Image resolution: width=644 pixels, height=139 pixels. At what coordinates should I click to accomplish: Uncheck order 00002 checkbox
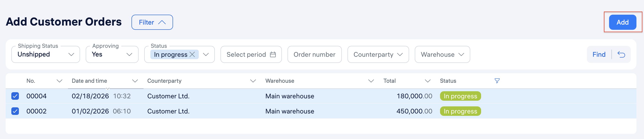point(15,111)
